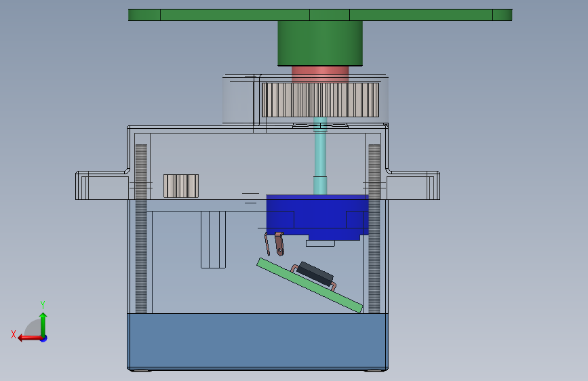Click the red output spline shaft

320,74
